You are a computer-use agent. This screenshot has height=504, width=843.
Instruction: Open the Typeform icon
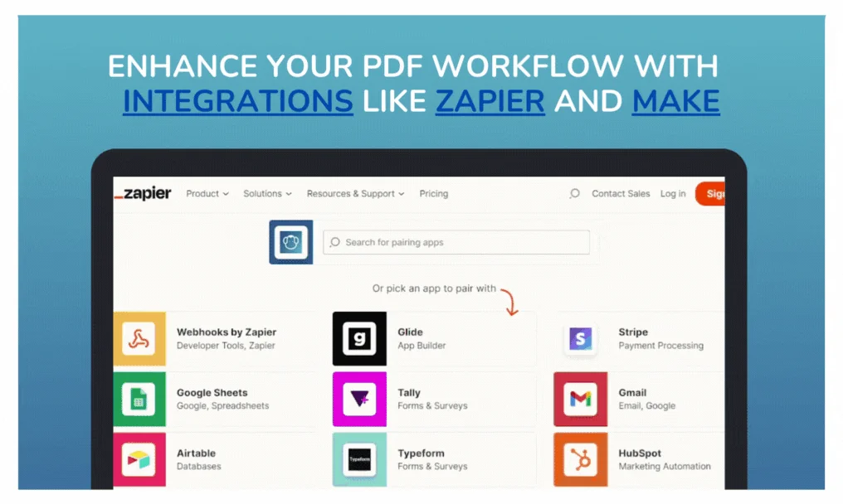click(359, 460)
